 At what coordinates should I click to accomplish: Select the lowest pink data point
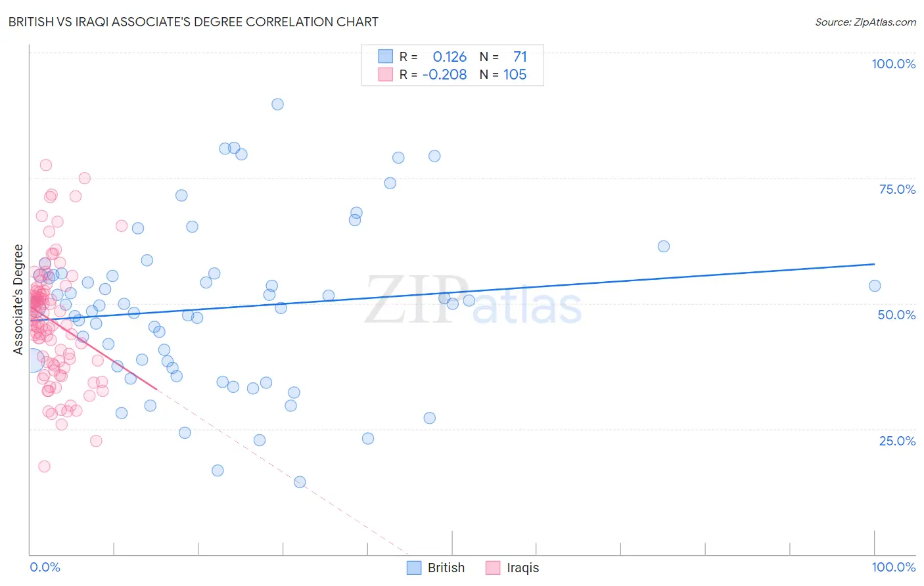click(44, 466)
